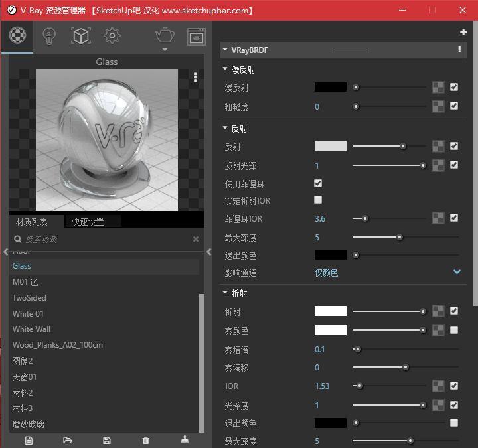
Task: Expand the render teapot dropdown arrow
Action: [165, 50]
